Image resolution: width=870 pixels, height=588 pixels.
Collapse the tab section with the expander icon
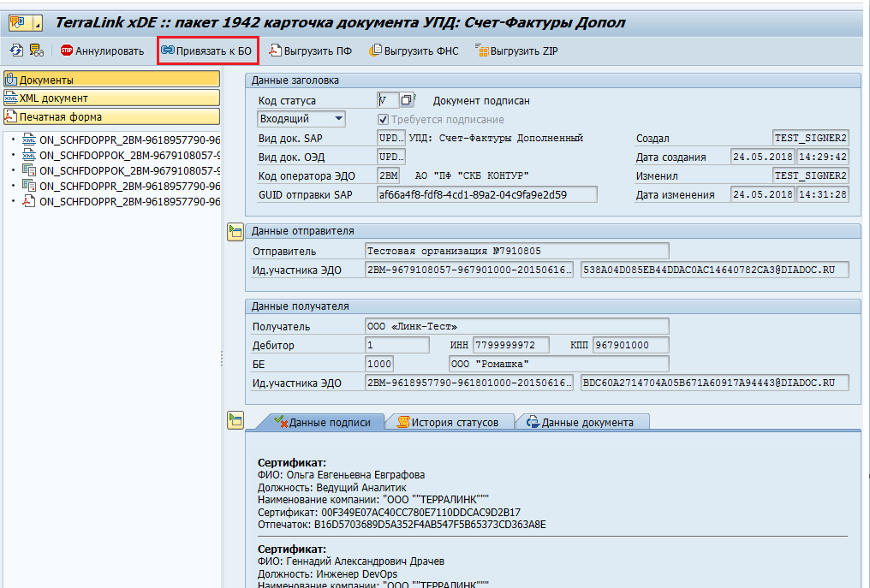tap(235, 419)
